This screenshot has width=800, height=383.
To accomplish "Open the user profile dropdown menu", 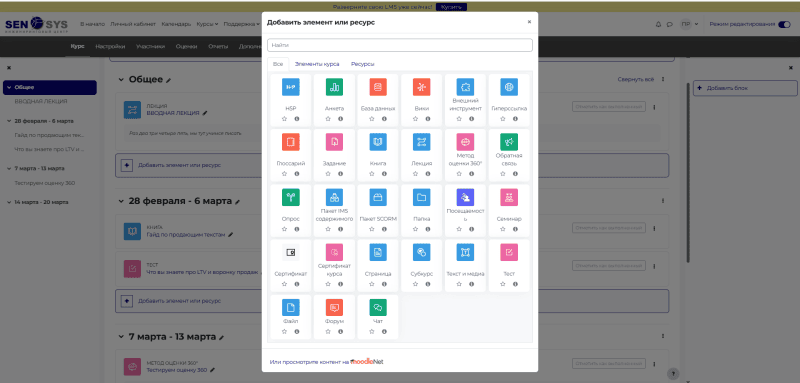I will point(690,24).
